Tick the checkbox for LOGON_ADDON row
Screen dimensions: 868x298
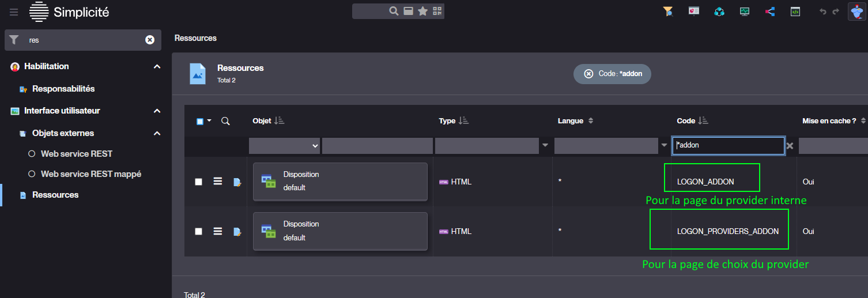199,182
